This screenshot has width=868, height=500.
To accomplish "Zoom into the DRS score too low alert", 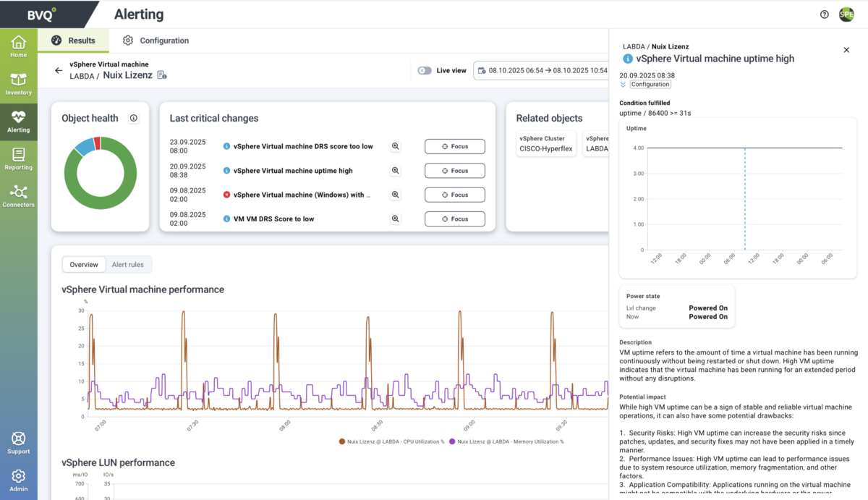I will tap(396, 146).
